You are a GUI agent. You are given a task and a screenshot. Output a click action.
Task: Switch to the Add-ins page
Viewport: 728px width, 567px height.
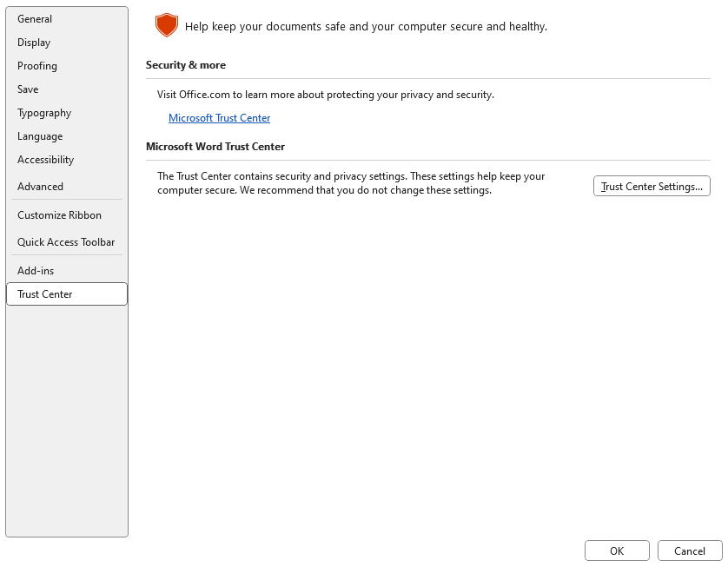pyautogui.click(x=36, y=271)
